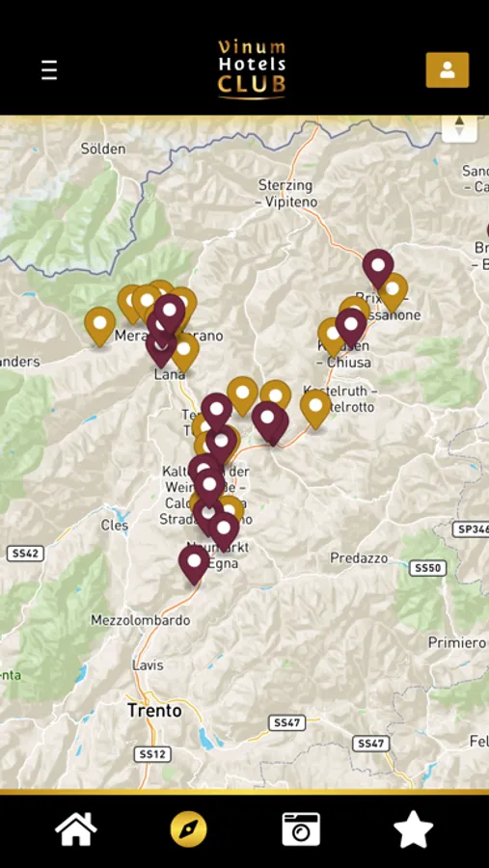Tap the Mezzolombardo town label
The height and width of the screenshot is (868, 489).
(141, 620)
